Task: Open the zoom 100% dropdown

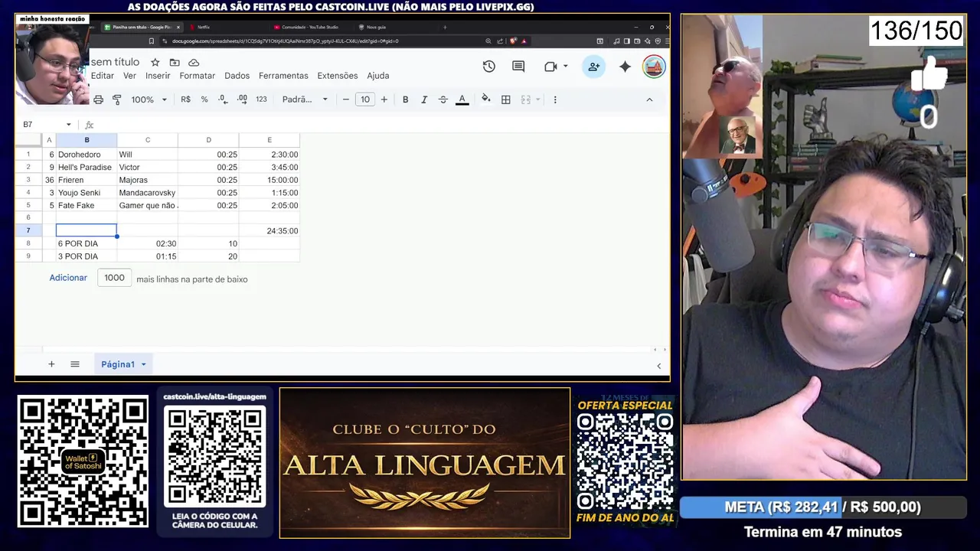Action: (149, 99)
